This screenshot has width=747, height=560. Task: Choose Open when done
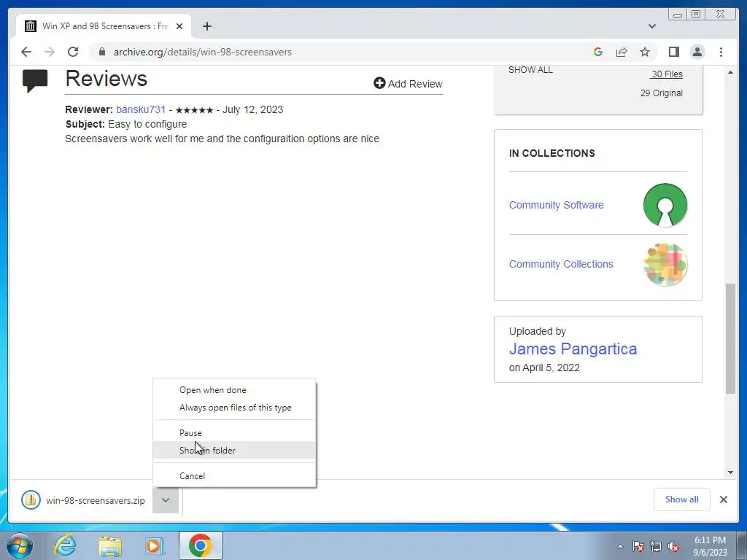click(234, 390)
